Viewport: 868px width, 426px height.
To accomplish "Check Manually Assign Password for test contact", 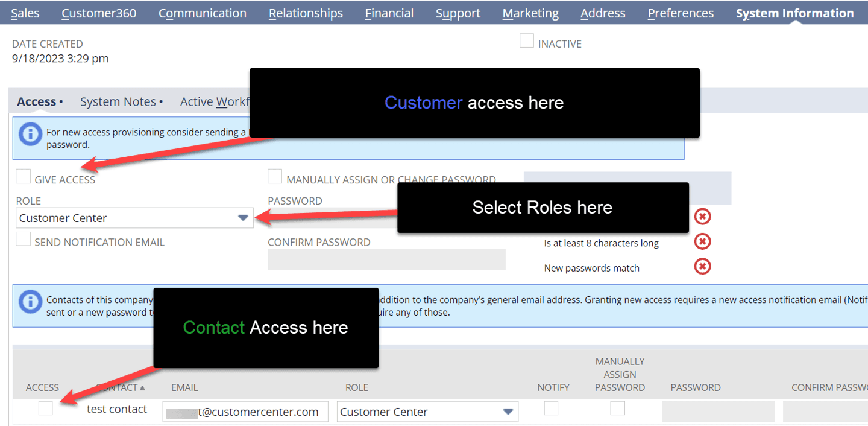I will pyautogui.click(x=617, y=409).
